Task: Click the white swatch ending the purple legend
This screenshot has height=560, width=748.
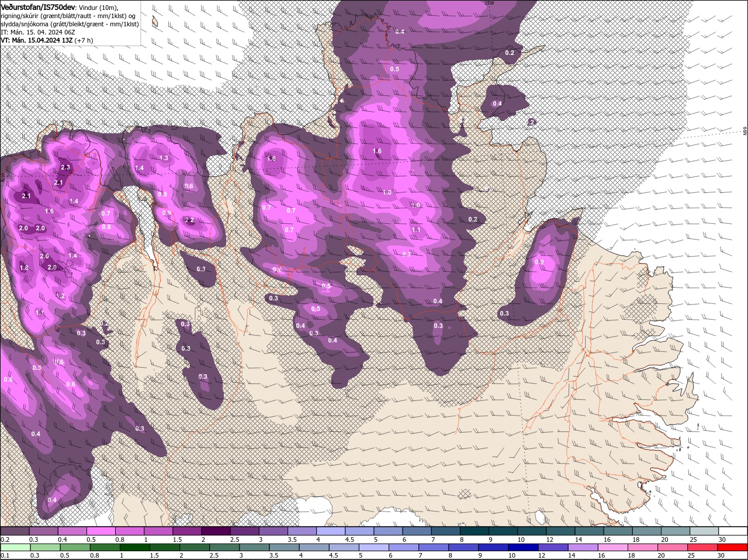Action: point(733,531)
